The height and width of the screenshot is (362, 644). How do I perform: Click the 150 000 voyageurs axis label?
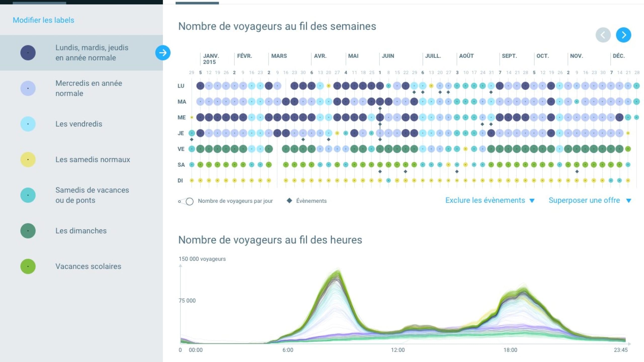tap(202, 259)
